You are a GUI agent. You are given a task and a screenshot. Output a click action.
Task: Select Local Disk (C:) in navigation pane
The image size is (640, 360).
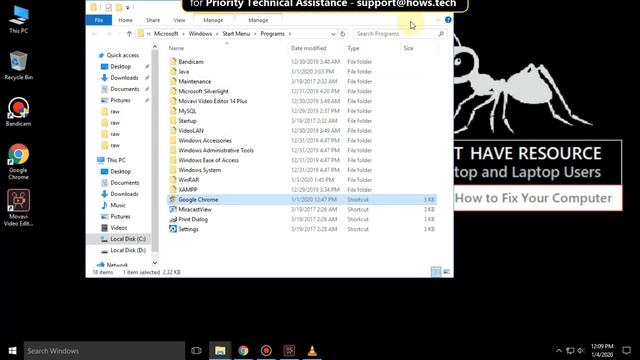point(128,239)
